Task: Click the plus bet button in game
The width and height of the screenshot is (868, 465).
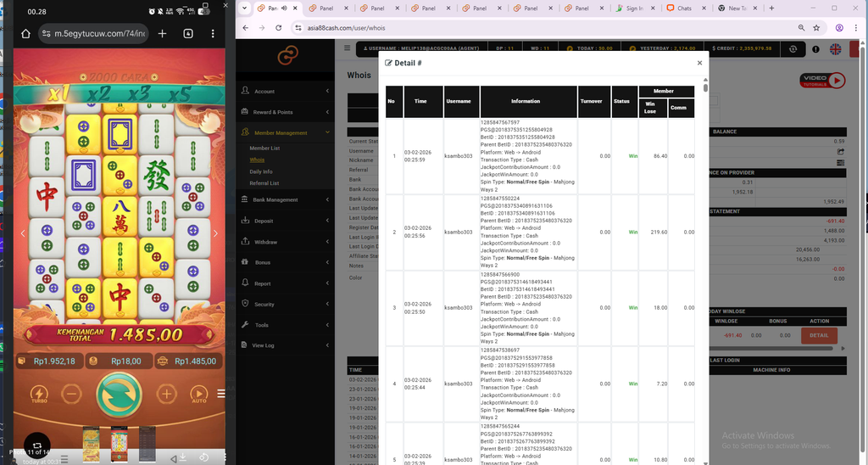Action: 166,394
